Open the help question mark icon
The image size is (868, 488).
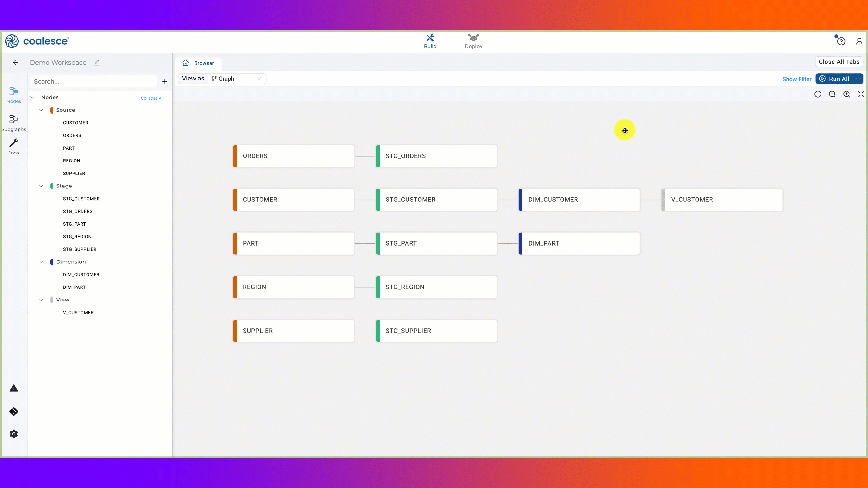(x=841, y=41)
